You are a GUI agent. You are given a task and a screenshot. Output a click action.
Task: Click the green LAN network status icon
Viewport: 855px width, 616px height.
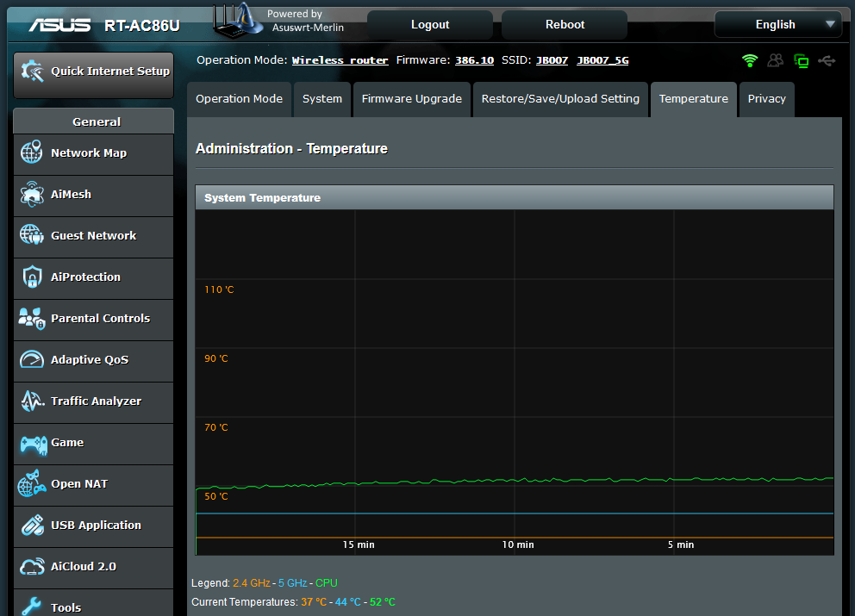(801, 61)
